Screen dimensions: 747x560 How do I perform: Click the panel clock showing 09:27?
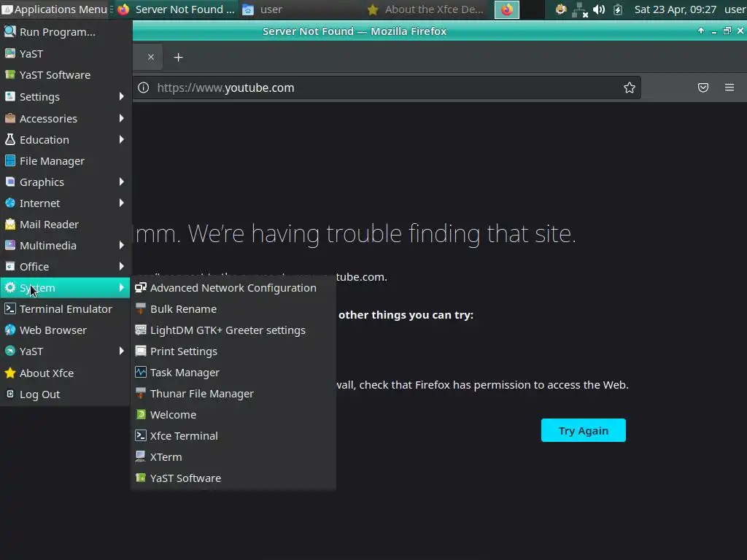click(x=676, y=9)
